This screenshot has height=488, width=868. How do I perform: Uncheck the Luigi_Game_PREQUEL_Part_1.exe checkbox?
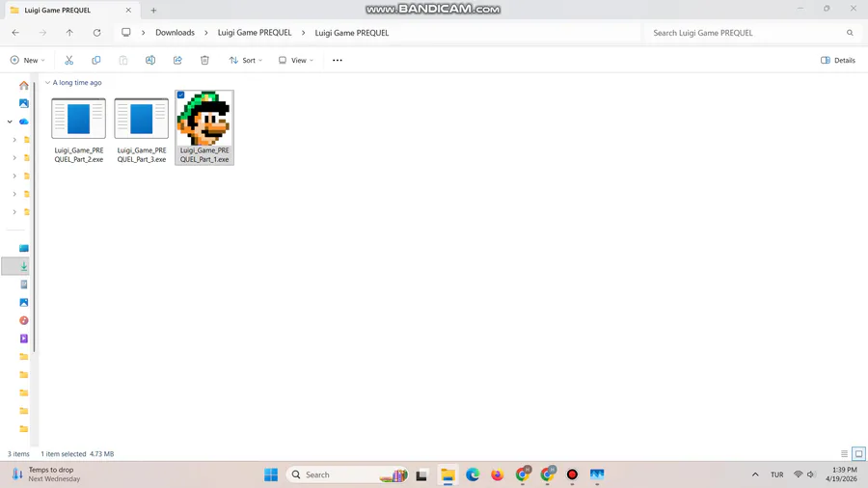181,95
